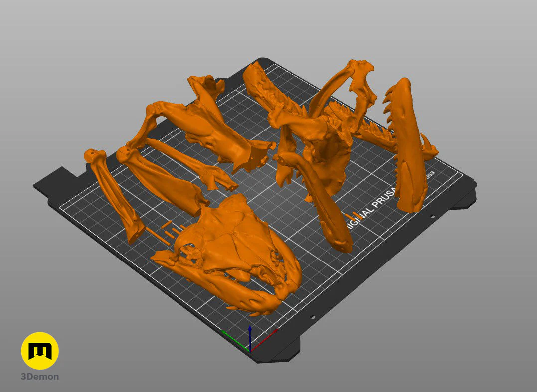Select the green Y axis line
The height and width of the screenshot is (392, 537).
pyautogui.click(x=236, y=341)
